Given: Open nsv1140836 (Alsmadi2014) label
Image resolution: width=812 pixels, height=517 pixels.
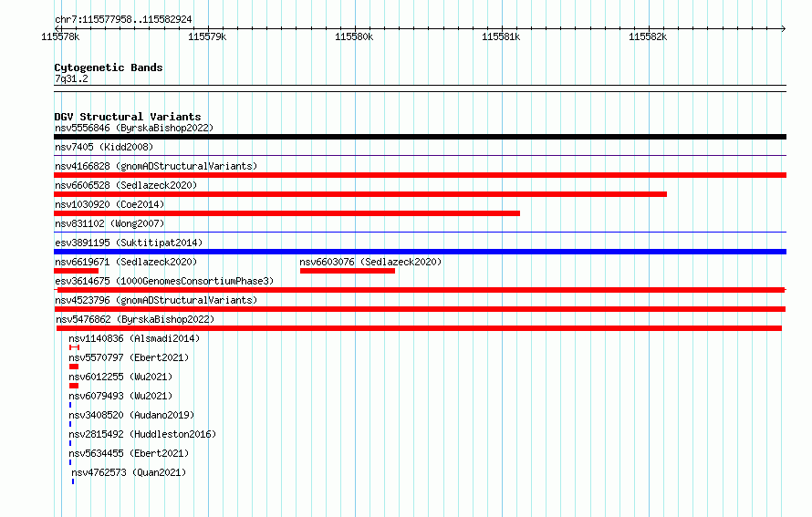Looking at the screenshot, I should (x=134, y=338).
